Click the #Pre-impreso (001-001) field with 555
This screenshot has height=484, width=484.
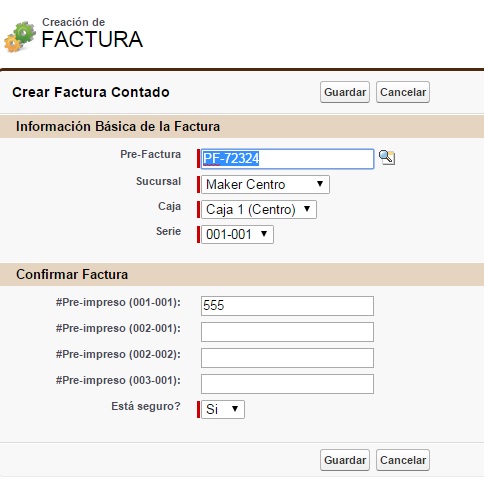tap(287, 306)
